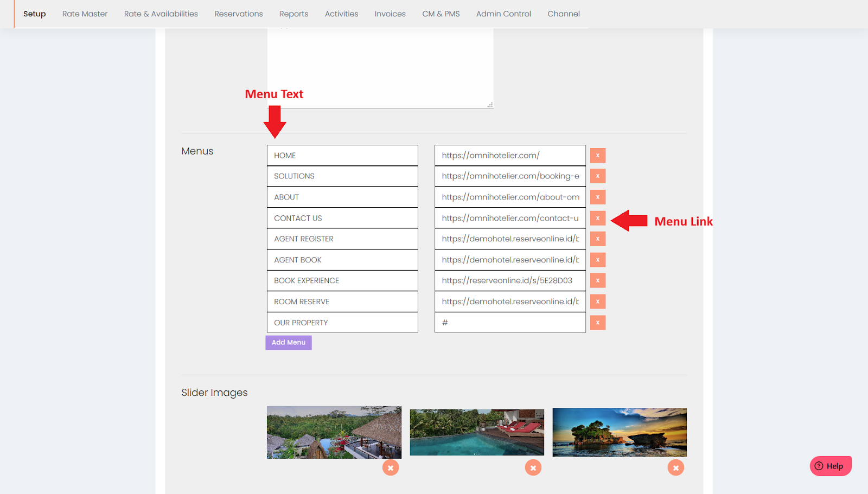868x494 pixels.
Task: Edit the AGENT BOOK link field
Action: pos(510,260)
